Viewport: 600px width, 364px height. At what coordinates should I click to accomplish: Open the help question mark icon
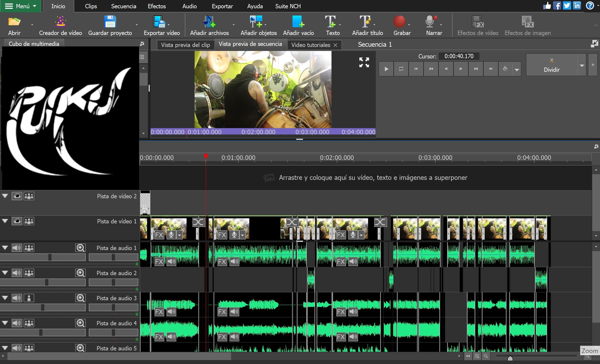pos(590,6)
